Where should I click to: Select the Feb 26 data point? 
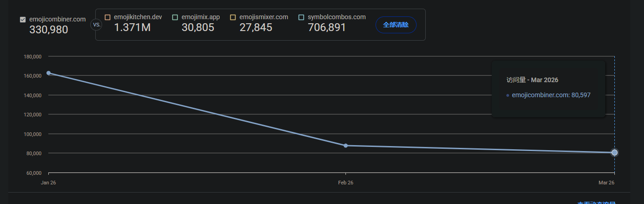click(345, 146)
